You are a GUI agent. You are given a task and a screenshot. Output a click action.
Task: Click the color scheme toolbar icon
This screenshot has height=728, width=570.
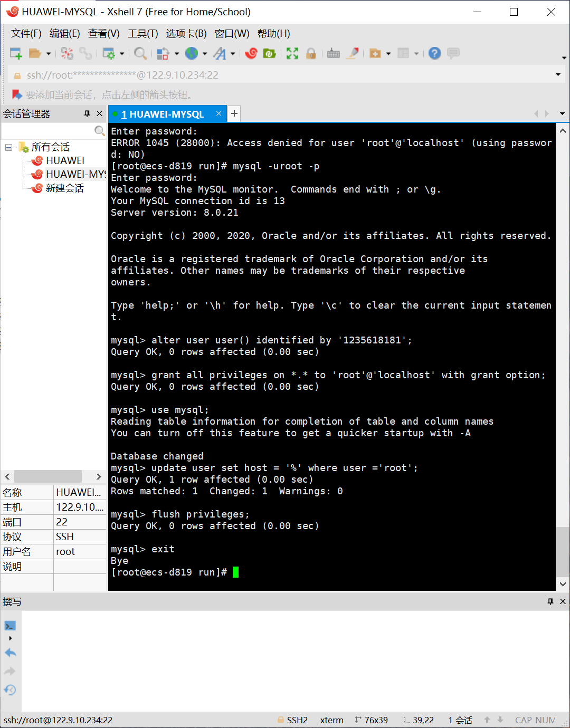click(x=163, y=53)
